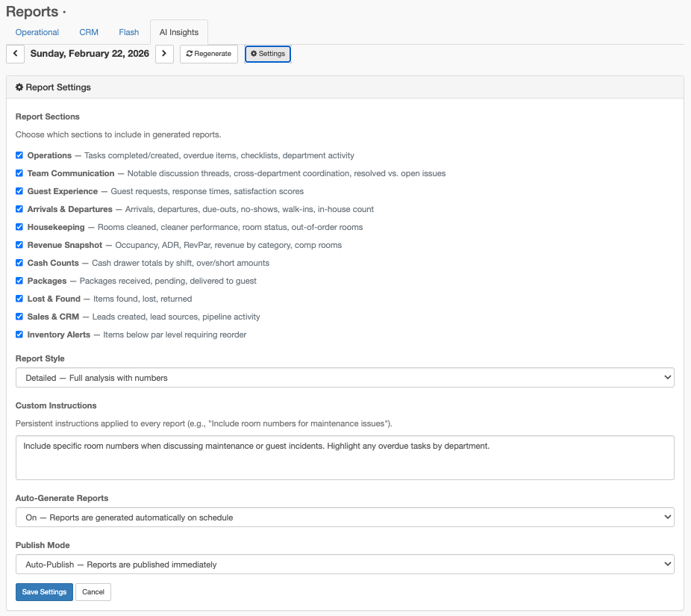The width and height of the screenshot is (691, 616).
Task: Click the date 'Sunday, February 22, 2026'
Action: tap(90, 53)
